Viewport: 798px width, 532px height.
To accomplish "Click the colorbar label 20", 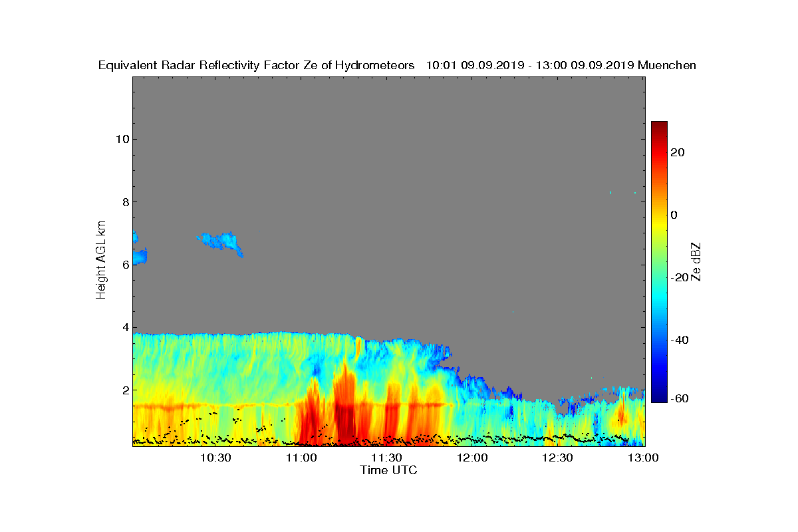I will pyautogui.click(x=678, y=152).
